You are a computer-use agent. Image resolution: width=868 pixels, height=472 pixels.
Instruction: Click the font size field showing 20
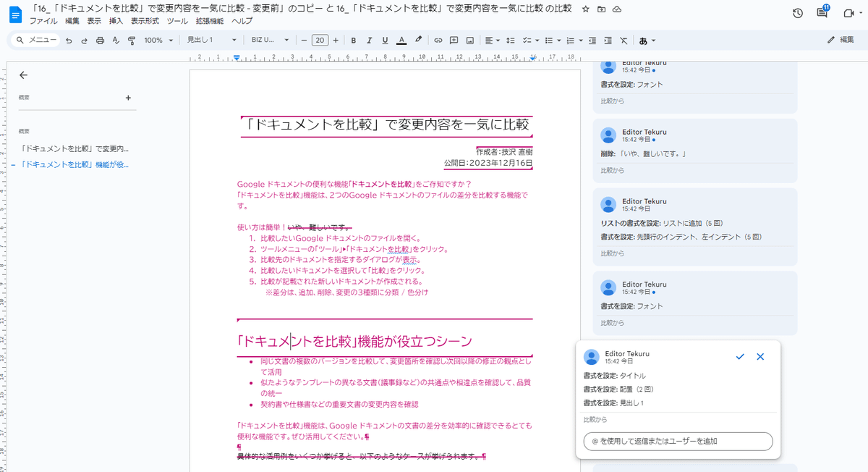[320, 41]
